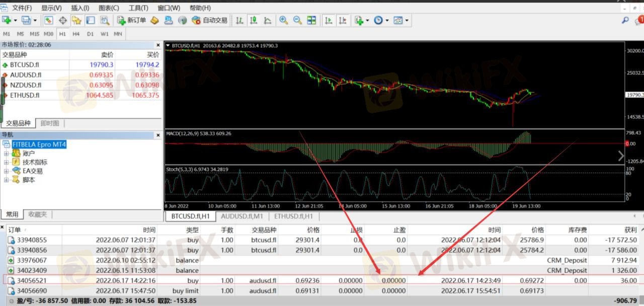
Task: Expand the 账户 tree node
Action: click(7, 154)
